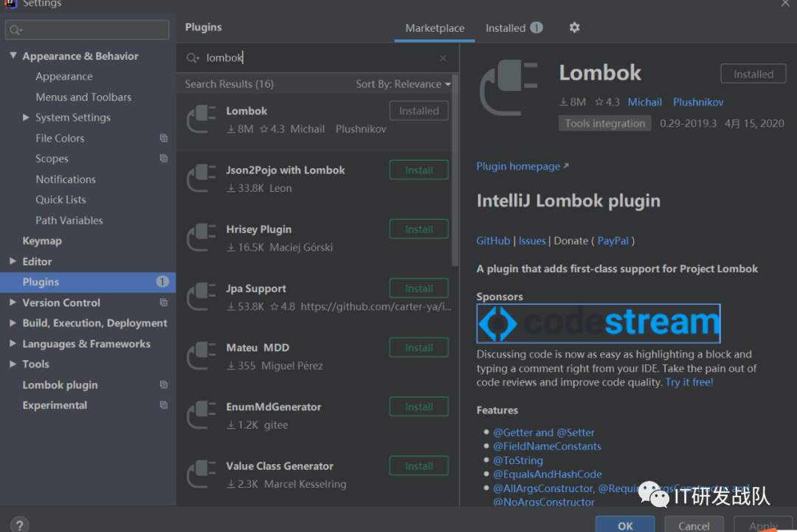Click the Lombok plugin list icon
The height and width of the screenshot is (532, 797).
pyautogui.click(x=201, y=120)
